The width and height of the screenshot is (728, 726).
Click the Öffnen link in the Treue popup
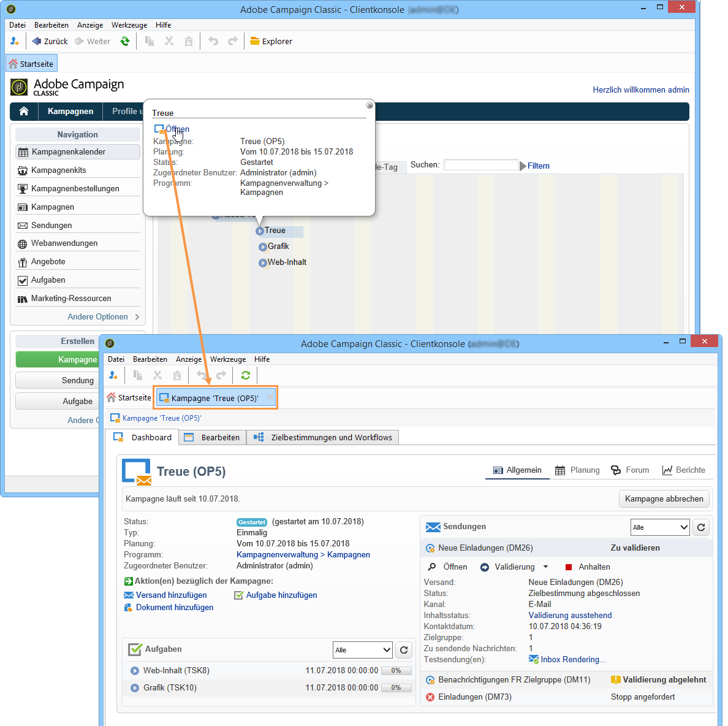[177, 129]
